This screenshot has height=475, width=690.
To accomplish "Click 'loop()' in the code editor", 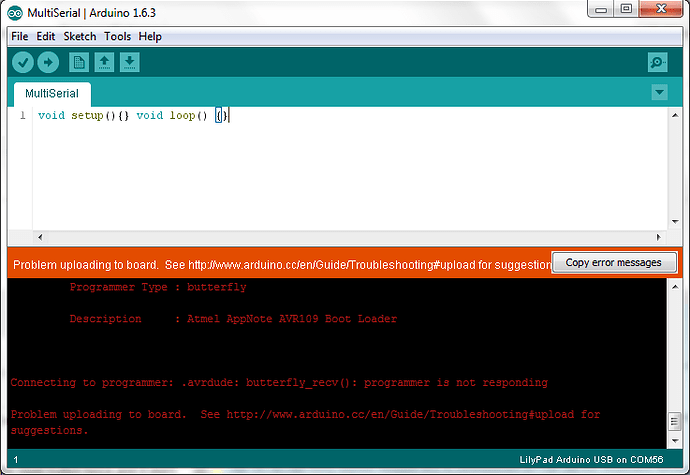I will click(188, 116).
